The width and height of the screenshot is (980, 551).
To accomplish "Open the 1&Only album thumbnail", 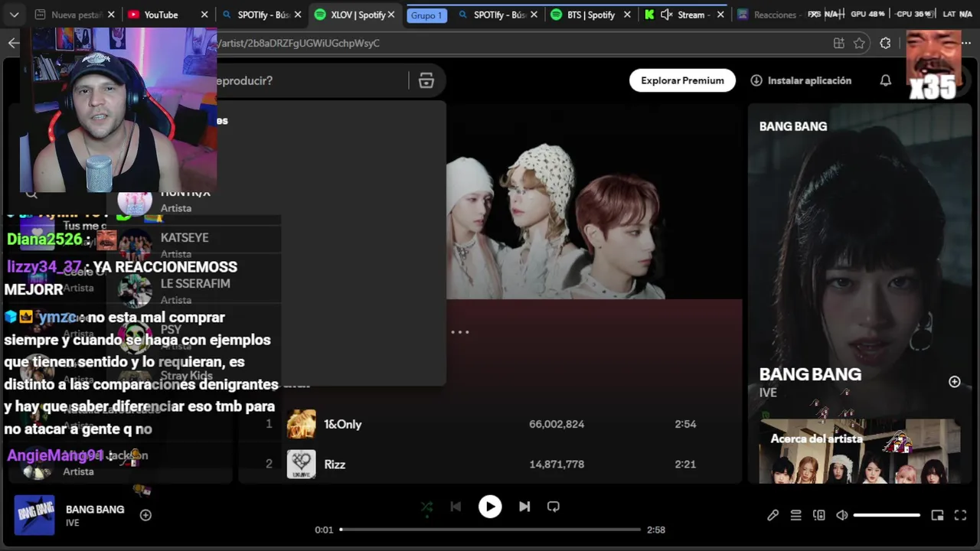I will pos(301,424).
